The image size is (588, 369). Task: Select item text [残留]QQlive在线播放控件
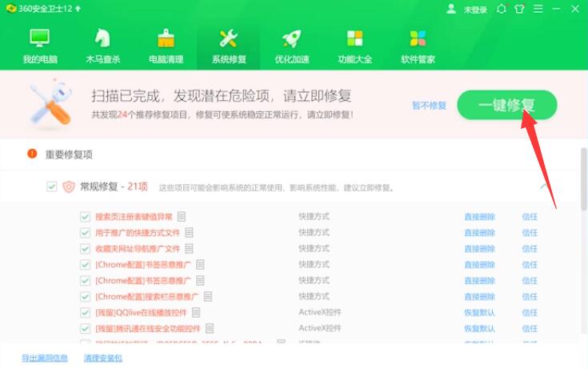pos(141,312)
